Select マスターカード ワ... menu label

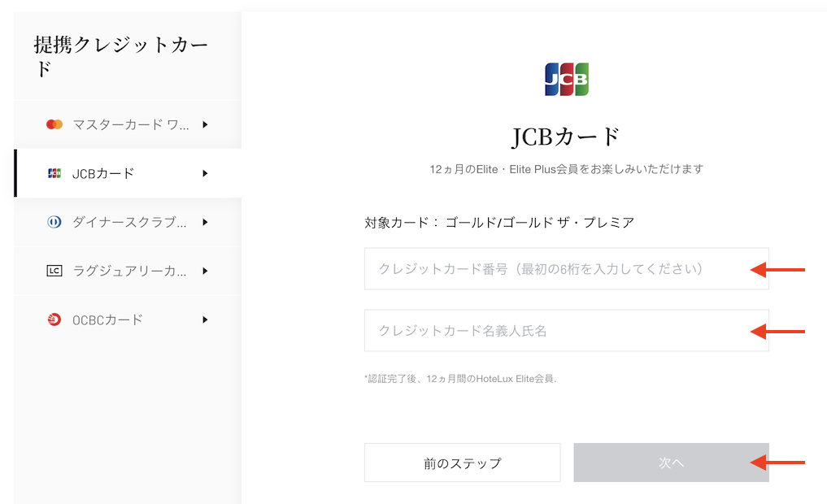pyautogui.click(x=131, y=124)
